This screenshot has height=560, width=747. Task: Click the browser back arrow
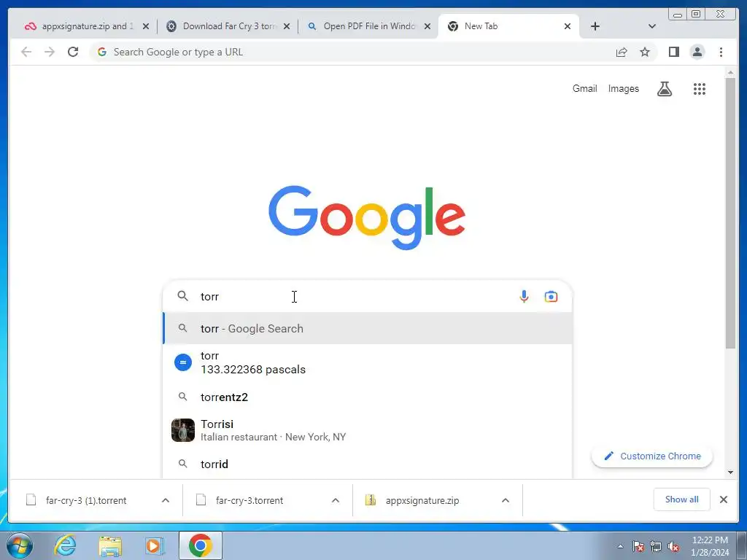click(x=26, y=52)
